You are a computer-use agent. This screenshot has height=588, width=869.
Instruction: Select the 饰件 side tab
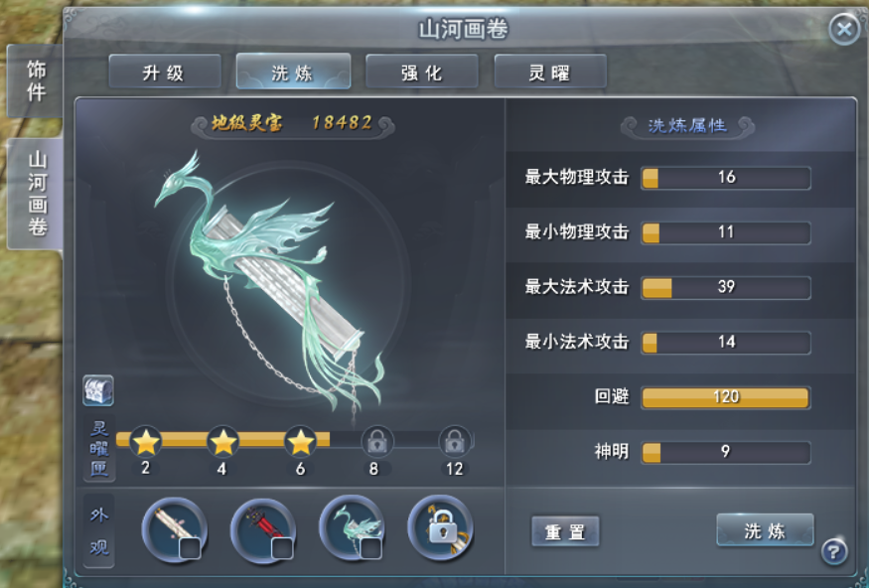point(36,80)
